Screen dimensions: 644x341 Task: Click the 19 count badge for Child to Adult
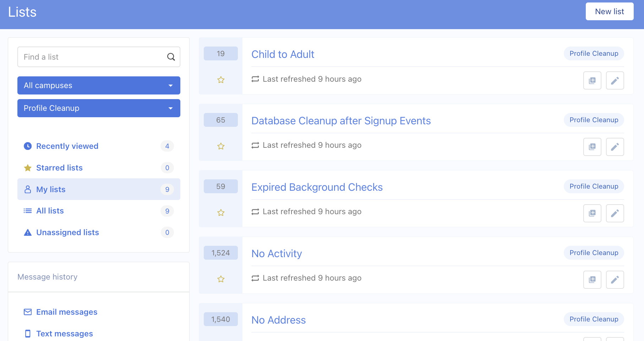point(221,54)
